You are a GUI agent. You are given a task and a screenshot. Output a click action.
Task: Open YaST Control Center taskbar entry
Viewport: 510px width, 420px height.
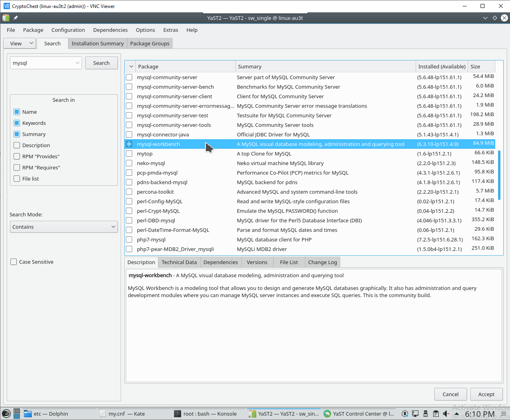[x=359, y=414]
